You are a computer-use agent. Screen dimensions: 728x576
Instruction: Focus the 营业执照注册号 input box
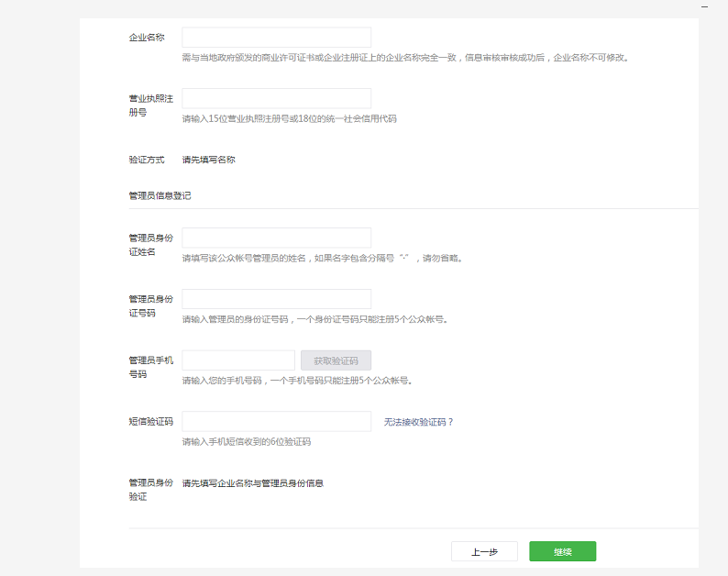click(276, 98)
